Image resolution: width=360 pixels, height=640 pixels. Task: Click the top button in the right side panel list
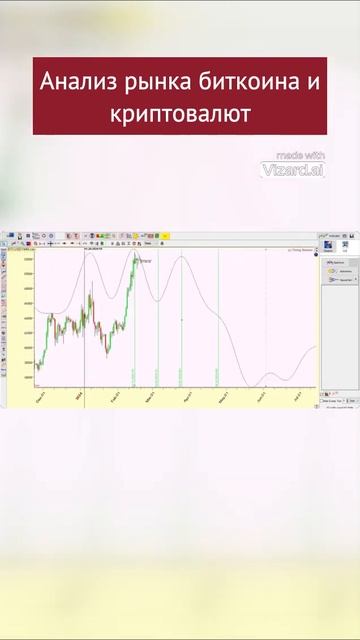[x=335, y=262]
